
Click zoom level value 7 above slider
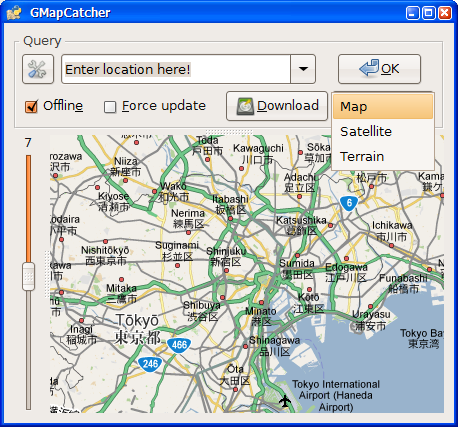click(28, 143)
